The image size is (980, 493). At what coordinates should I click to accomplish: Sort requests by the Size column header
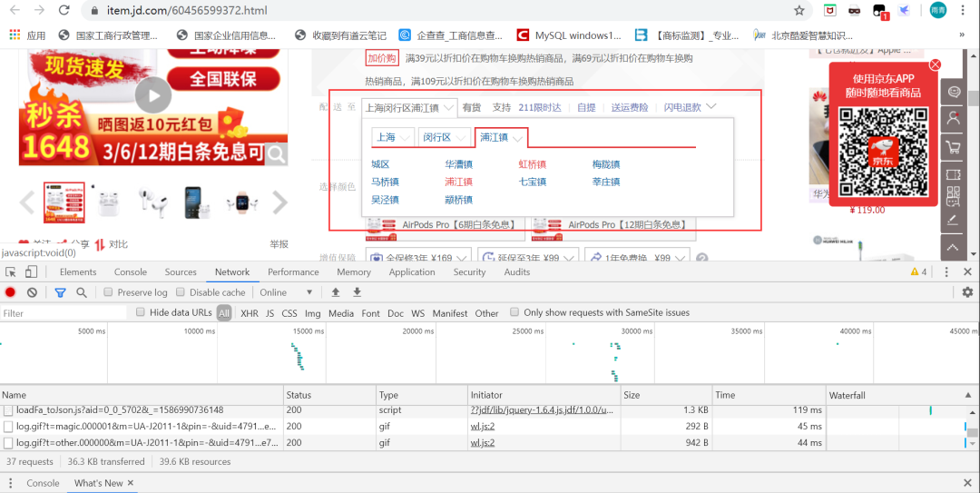point(666,395)
